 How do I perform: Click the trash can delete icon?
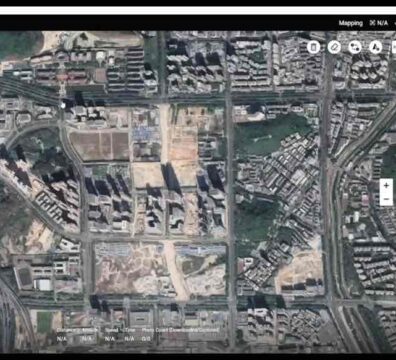[x=313, y=47]
